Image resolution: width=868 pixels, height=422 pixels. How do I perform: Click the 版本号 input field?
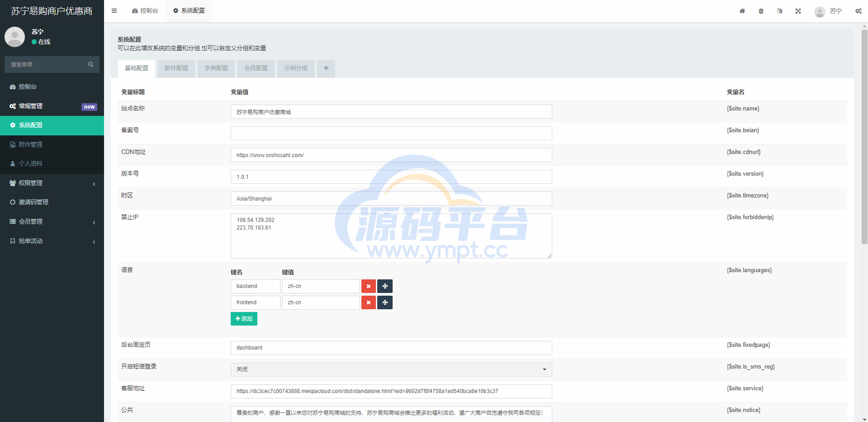pyautogui.click(x=391, y=177)
